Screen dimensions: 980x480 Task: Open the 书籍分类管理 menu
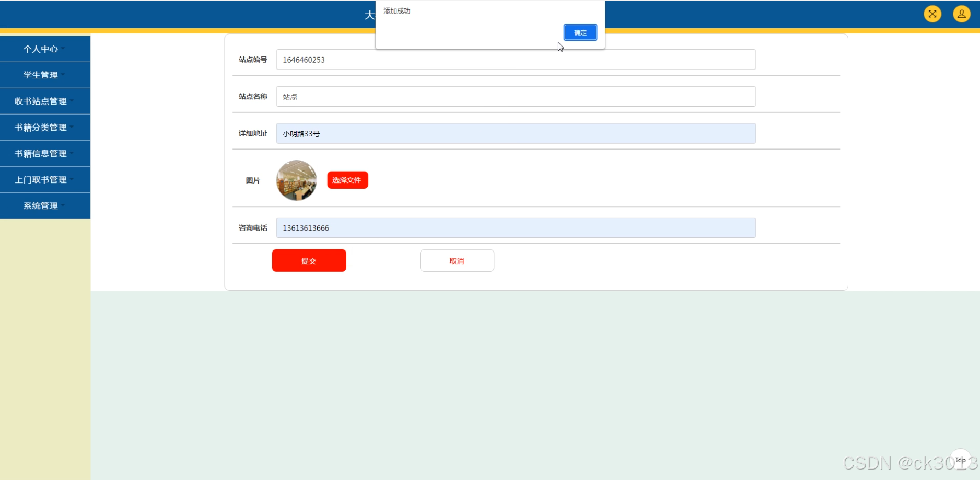tap(45, 127)
